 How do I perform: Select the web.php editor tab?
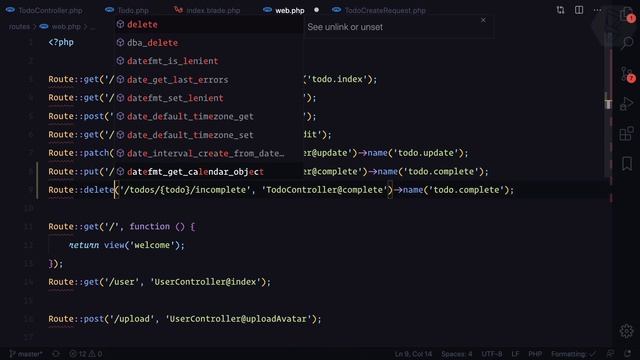click(x=284, y=10)
